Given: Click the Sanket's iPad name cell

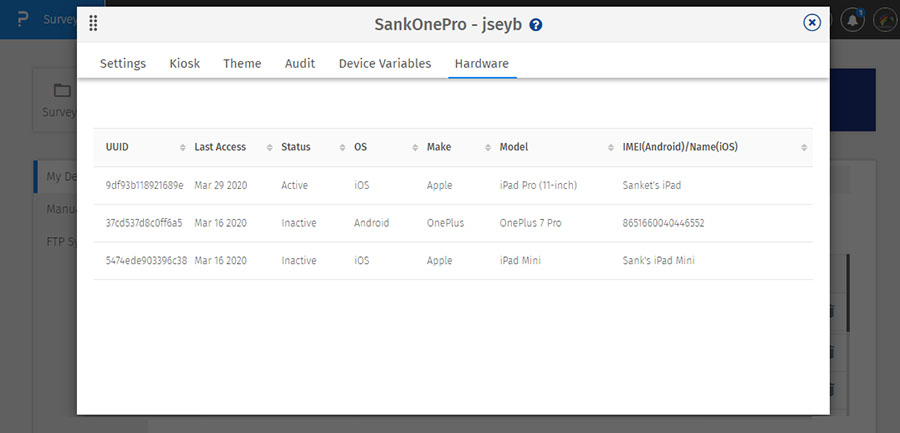Looking at the screenshot, I should (652, 185).
